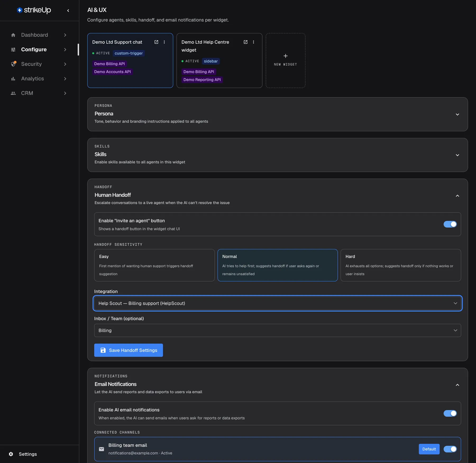This screenshot has height=463, width=476.
Task: Toggle Enable "Invite an agent" button switch
Action: pyautogui.click(x=450, y=224)
